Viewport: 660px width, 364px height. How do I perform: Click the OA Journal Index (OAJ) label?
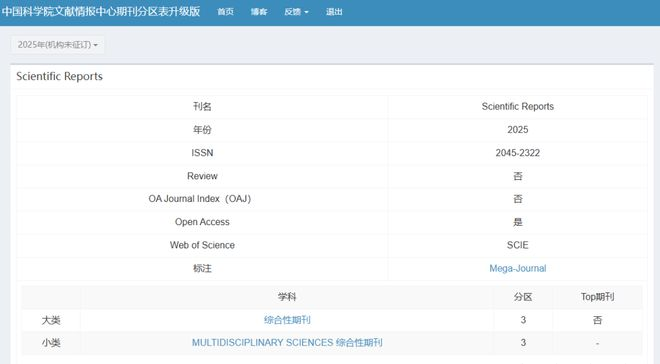click(200, 199)
